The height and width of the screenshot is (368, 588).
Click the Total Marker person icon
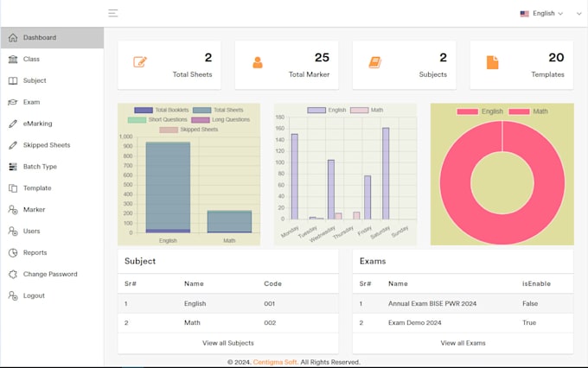point(258,62)
